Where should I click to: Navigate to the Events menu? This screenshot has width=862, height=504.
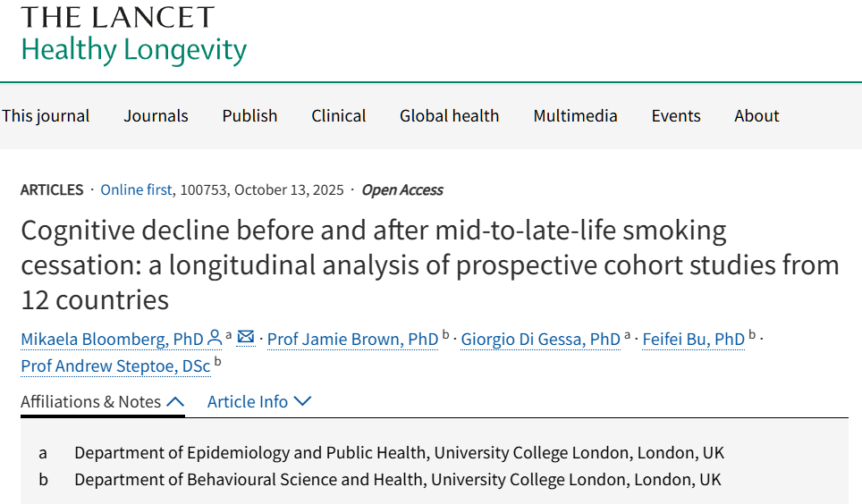pyautogui.click(x=676, y=116)
